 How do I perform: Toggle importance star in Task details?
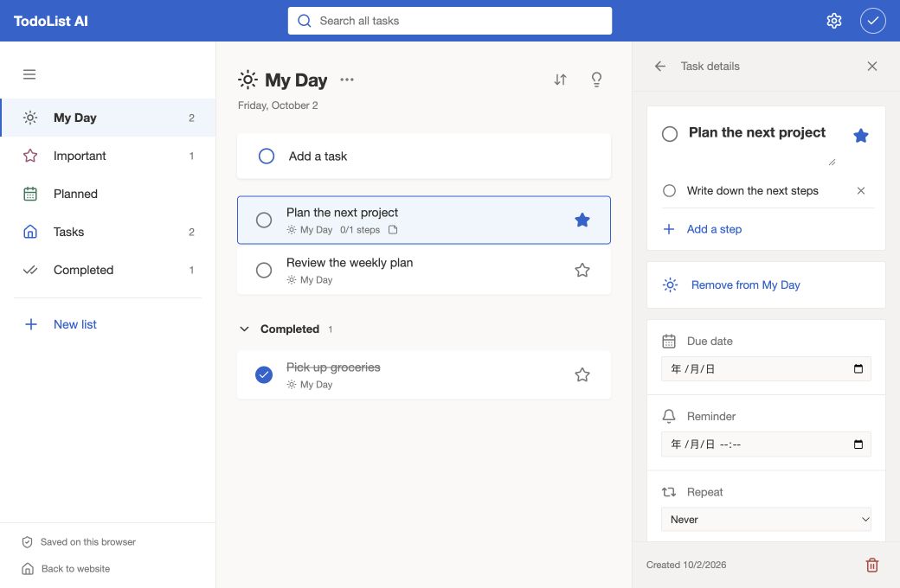click(x=860, y=136)
